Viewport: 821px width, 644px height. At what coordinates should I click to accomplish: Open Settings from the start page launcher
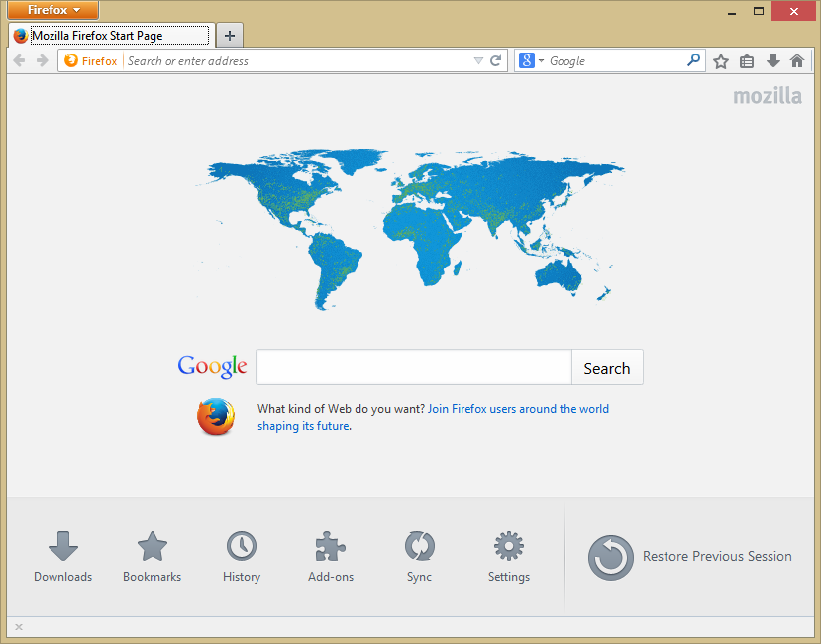coord(509,557)
